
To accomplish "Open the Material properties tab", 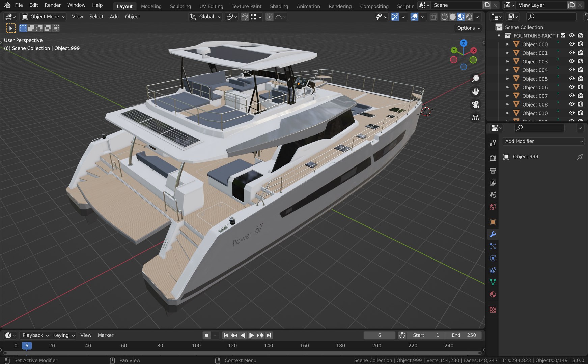I will click(x=493, y=294).
